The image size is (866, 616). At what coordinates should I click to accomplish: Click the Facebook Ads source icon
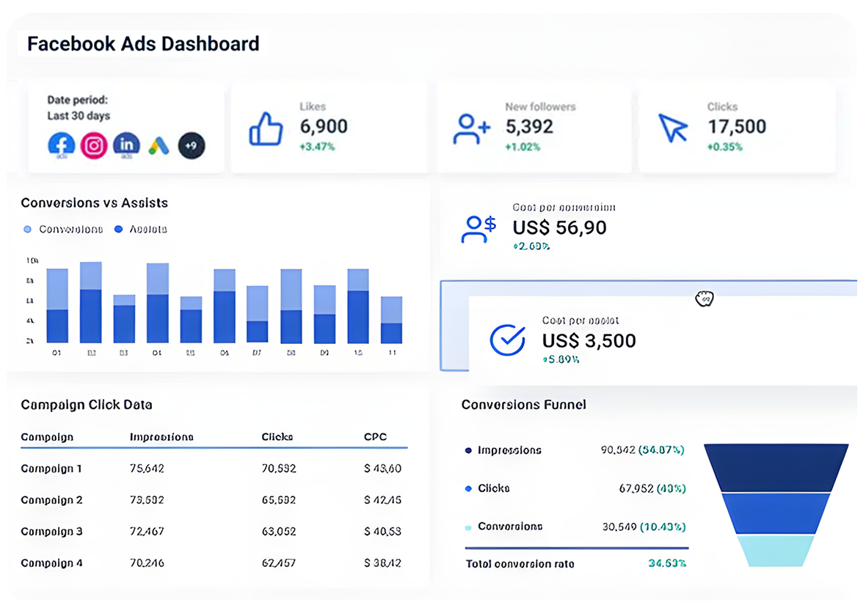point(62,145)
